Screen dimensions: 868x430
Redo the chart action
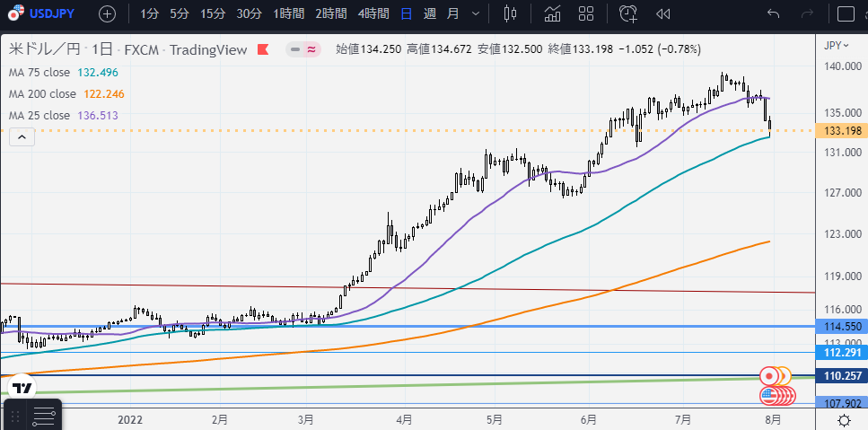(x=808, y=13)
